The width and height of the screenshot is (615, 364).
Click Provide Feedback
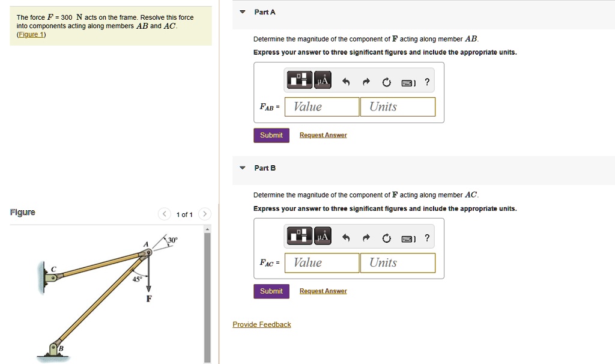pyautogui.click(x=261, y=324)
